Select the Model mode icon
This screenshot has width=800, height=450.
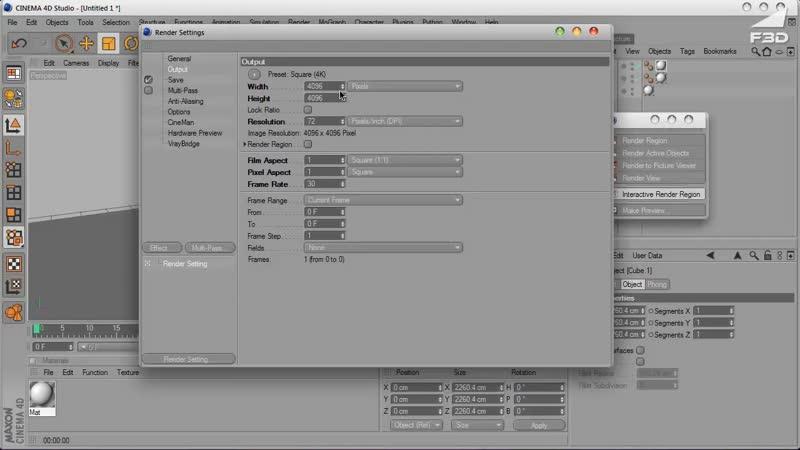coord(14,126)
